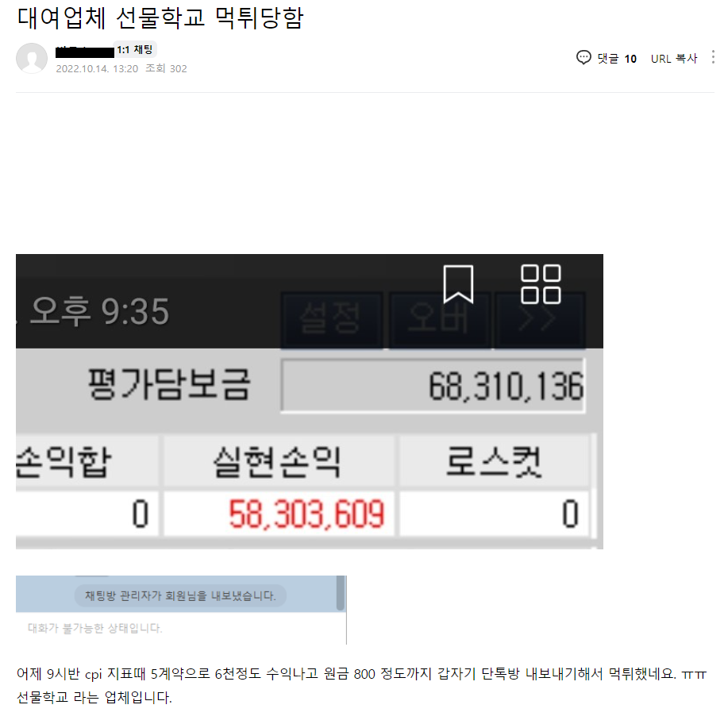This screenshot has height=724, width=728.
Task: Click the >> arrow button in trading image
Action: click(539, 319)
